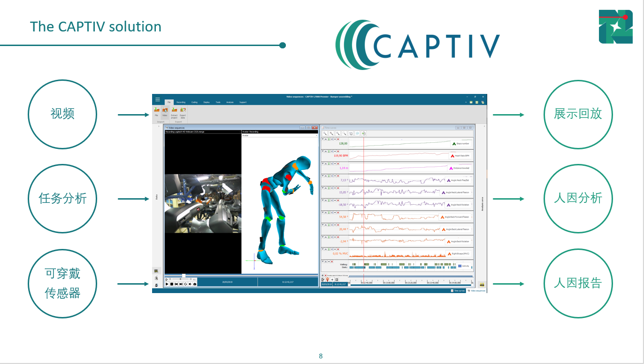This screenshot has height=364, width=644.
Task: Click the down arrow on Steps number row
Action: [322, 139]
